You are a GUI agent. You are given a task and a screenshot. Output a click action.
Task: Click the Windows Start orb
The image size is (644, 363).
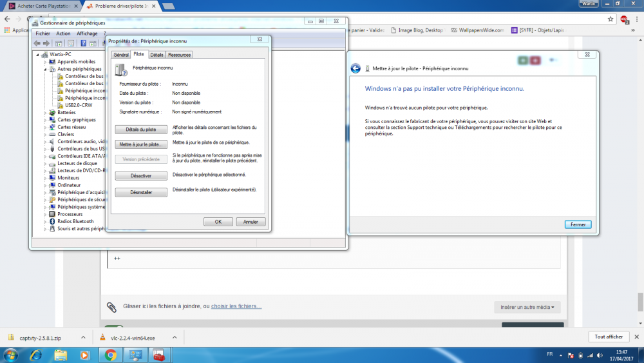tap(11, 355)
